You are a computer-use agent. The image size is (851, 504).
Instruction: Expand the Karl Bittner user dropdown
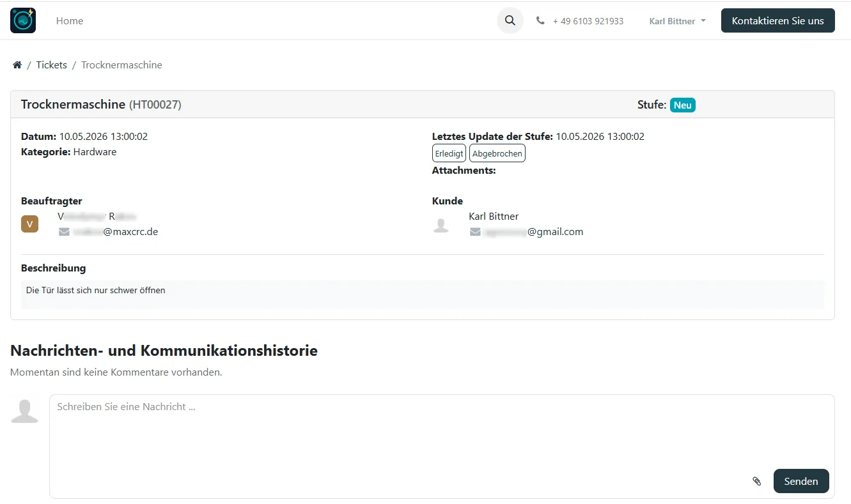[x=677, y=21]
